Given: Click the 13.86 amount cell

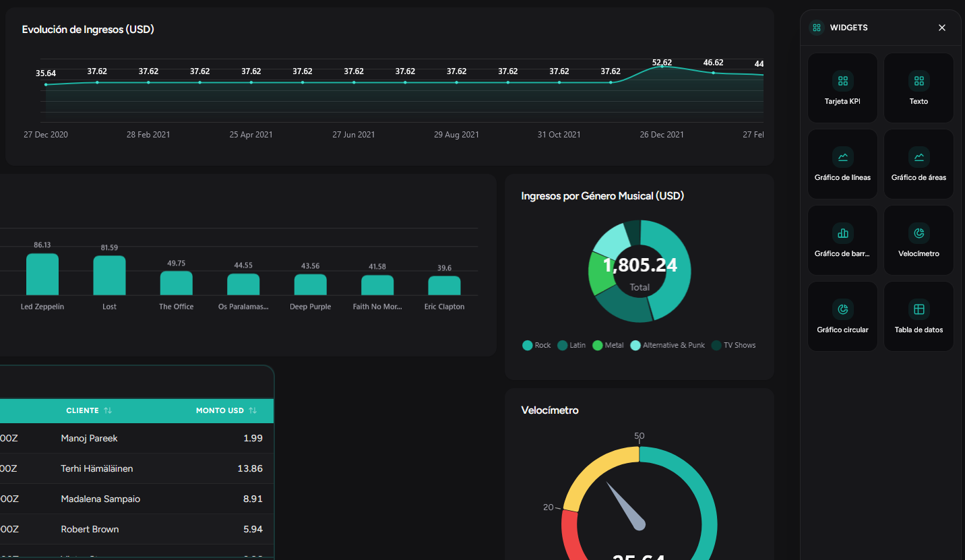Looking at the screenshot, I should (250, 468).
